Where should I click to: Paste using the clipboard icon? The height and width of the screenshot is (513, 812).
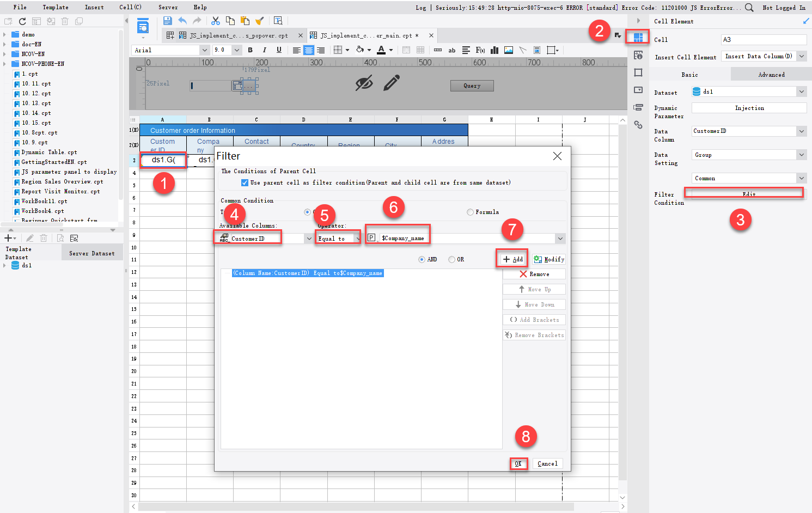pos(245,21)
